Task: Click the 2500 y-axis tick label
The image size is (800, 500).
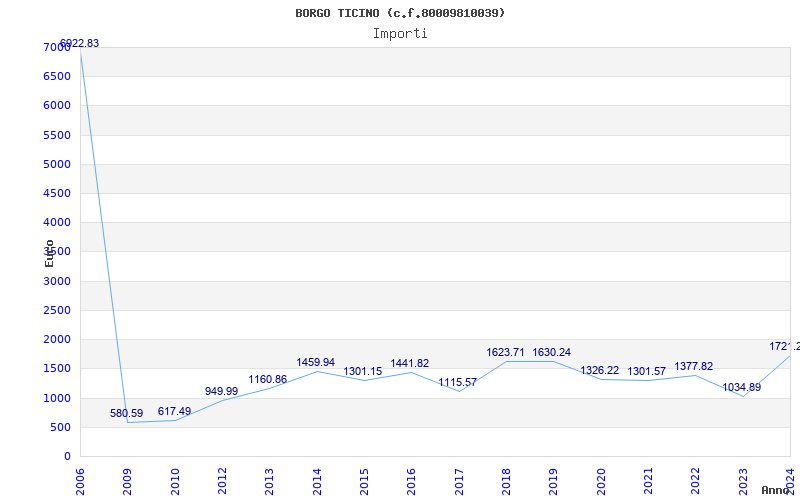Action: 58,311
